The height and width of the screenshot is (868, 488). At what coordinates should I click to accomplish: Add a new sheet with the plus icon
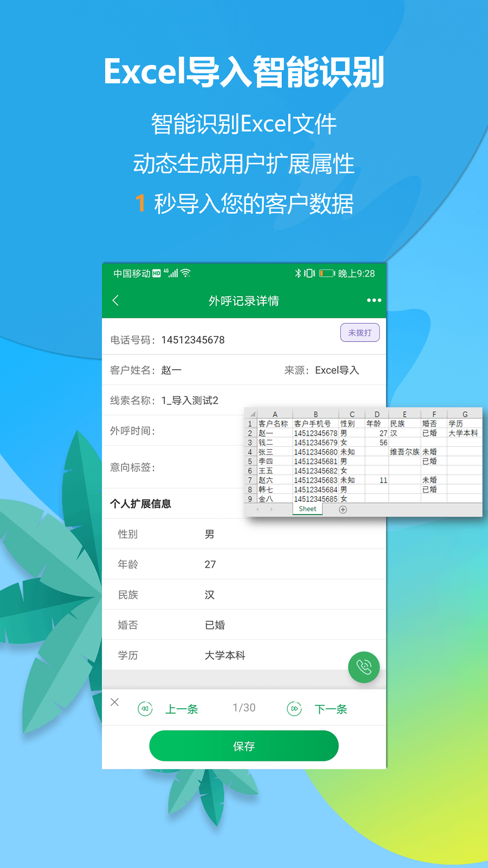pyautogui.click(x=343, y=509)
